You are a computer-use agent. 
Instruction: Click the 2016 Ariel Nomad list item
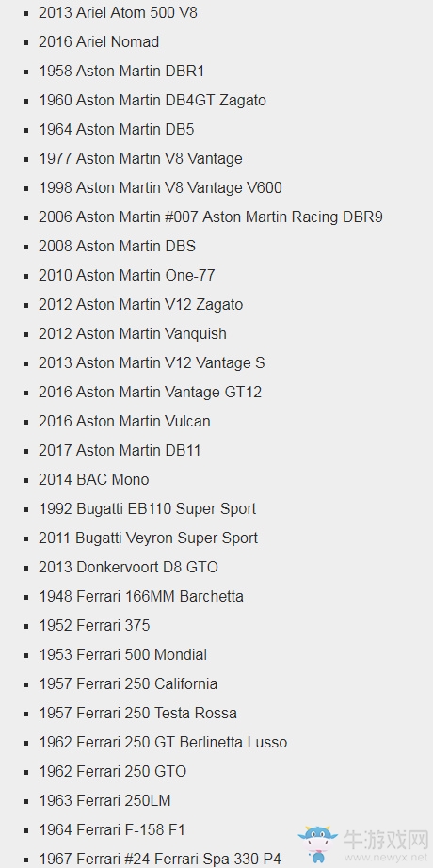(x=99, y=42)
